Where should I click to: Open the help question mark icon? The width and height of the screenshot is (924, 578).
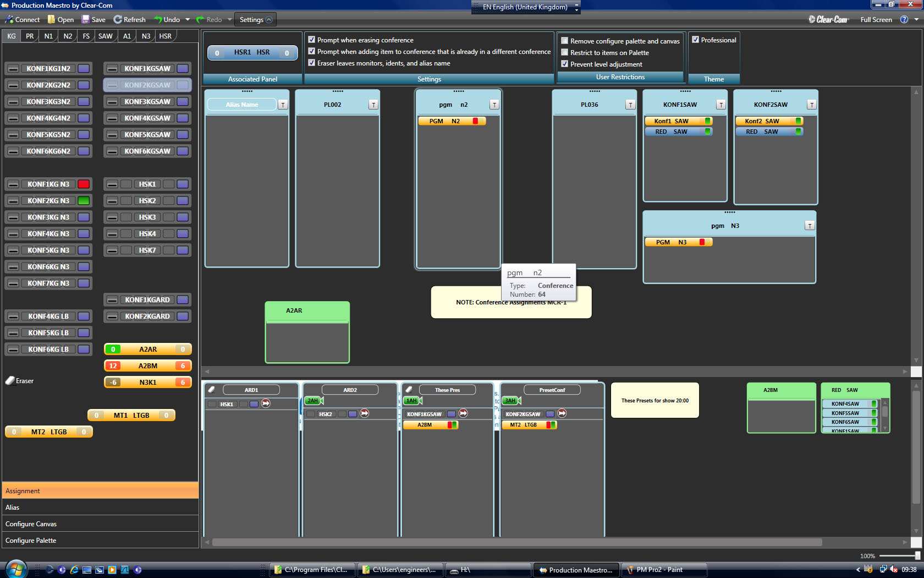click(x=904, y=20)
